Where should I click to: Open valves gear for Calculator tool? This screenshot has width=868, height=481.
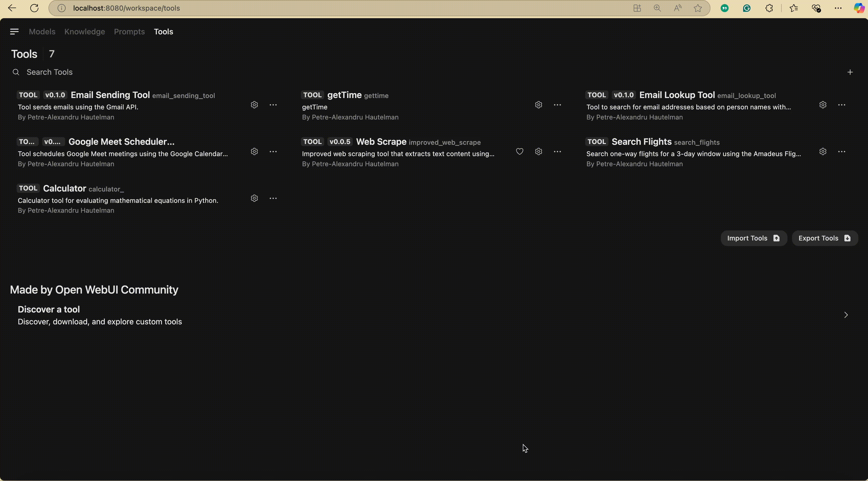(254, 198)
